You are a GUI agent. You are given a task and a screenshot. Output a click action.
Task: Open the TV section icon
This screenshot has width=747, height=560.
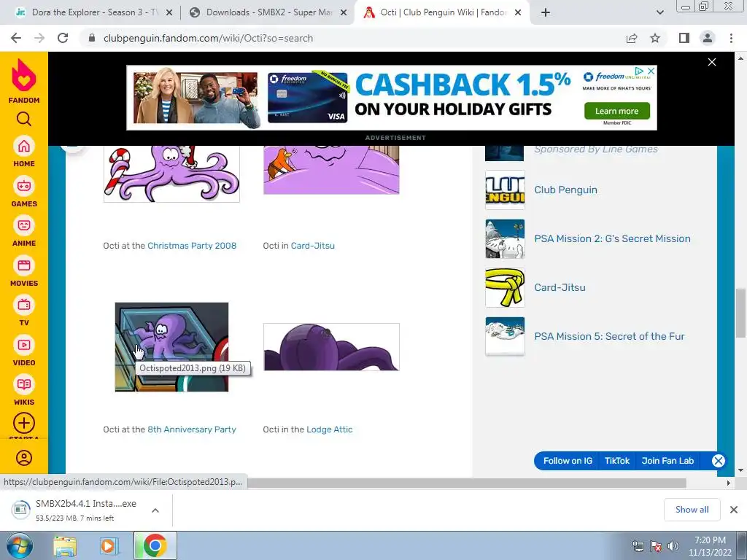point(24,306)
